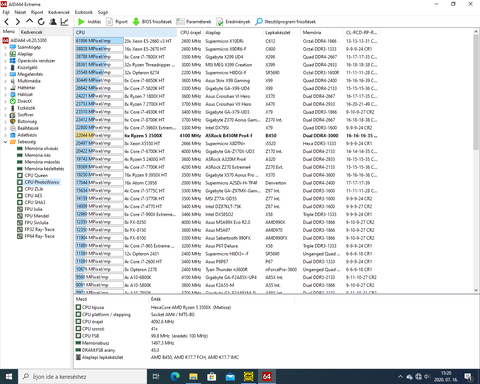Expand the Háttértár tree node

[x=5, y=88]
